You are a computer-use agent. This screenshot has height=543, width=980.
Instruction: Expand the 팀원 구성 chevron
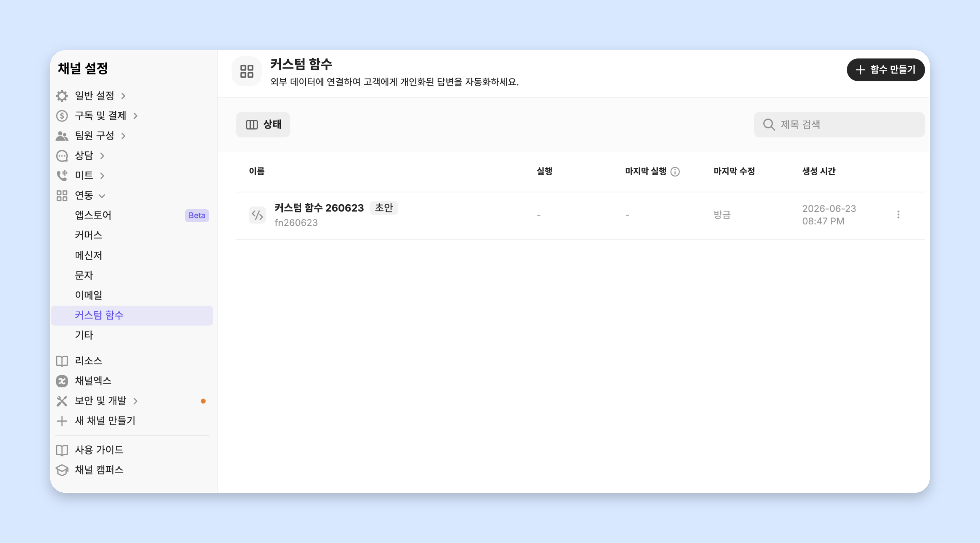(123, 136)
